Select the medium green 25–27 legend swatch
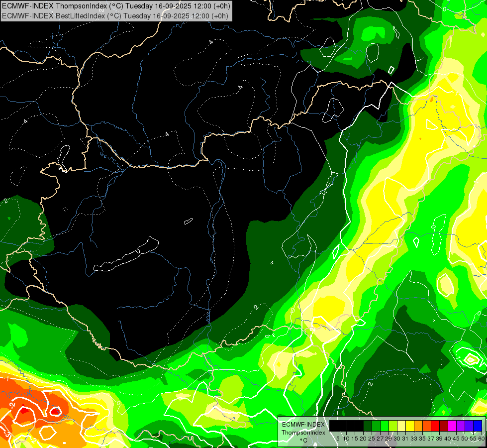 tap(376, 426)
